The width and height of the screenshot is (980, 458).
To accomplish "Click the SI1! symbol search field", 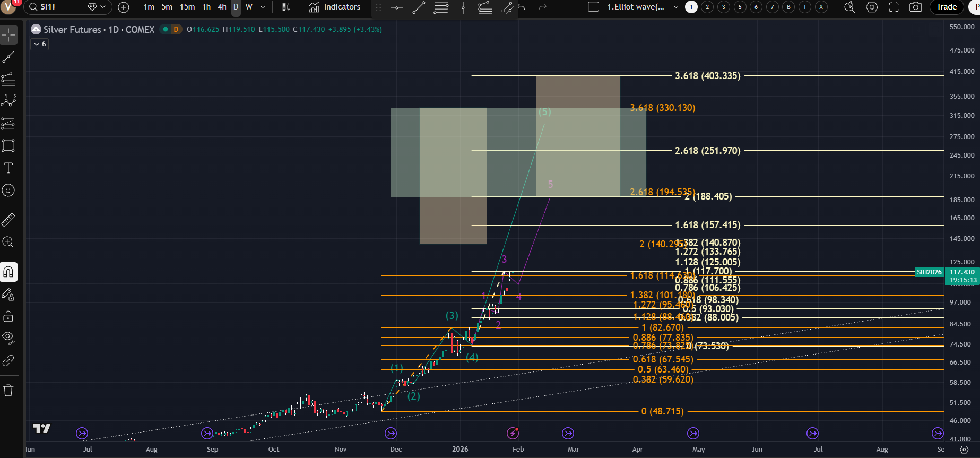I will click(x=53, y=7).
